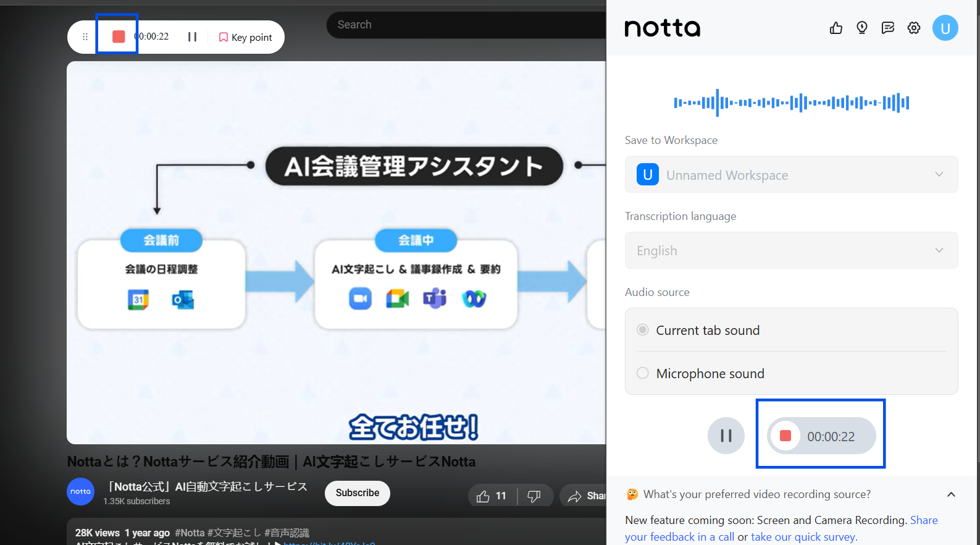
Task: Add a Key point bookmark
Action: point(245,37)
